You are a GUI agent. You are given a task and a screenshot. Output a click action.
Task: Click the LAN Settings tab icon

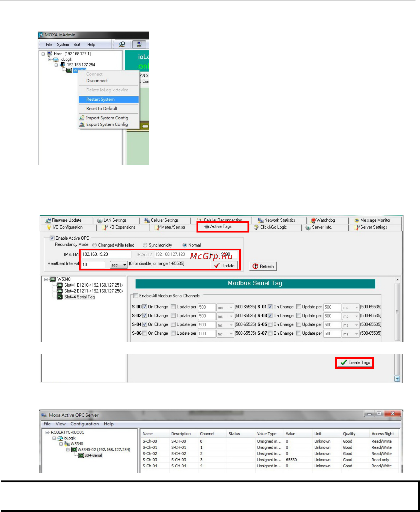pyautogui.click(x=100, y=220)
